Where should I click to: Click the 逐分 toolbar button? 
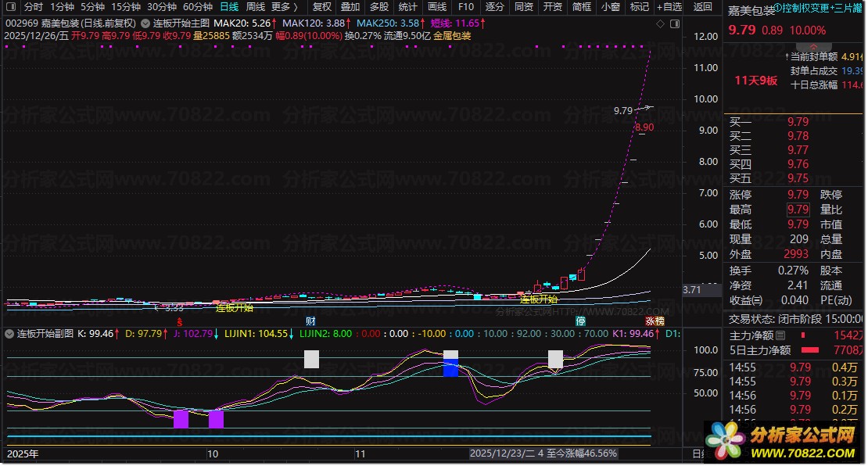click(x=495, y=6)
